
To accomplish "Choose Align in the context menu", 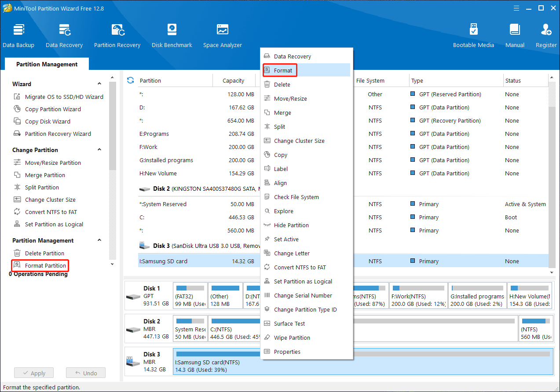I will pyautogui.click(x=307, y=183).
